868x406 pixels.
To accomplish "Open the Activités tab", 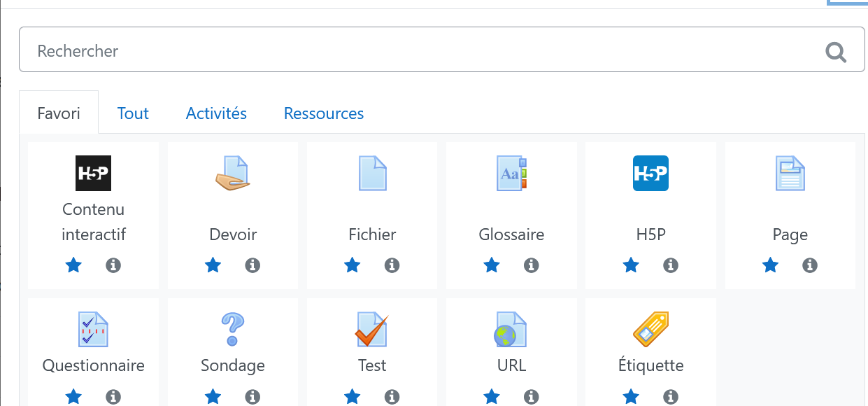I will click(x=216, y=113).
